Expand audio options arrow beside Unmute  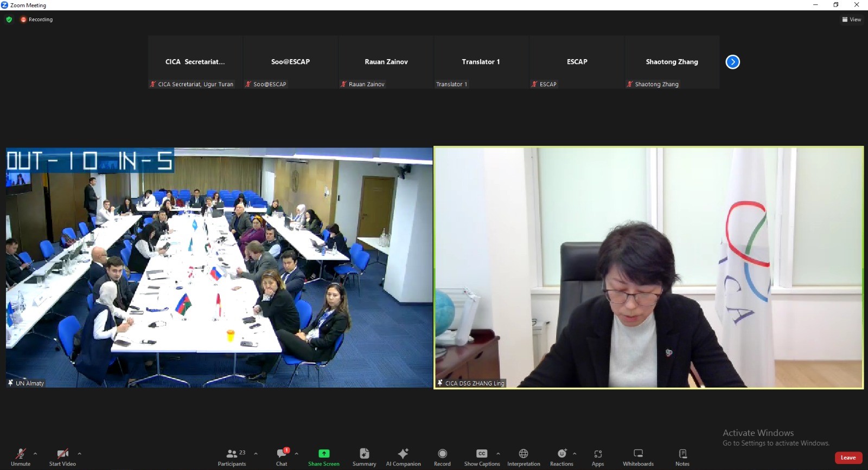[35, 454]
